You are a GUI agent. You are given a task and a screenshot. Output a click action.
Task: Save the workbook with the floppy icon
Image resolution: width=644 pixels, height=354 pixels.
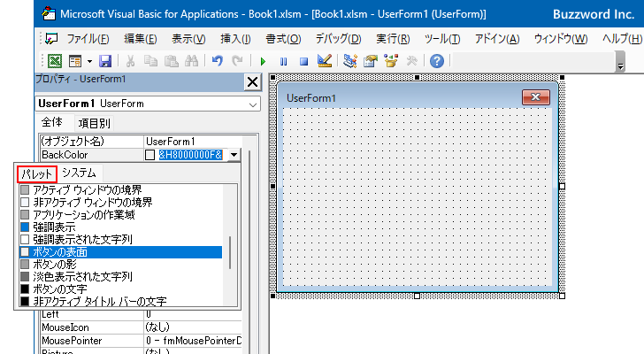coord(105,61)
